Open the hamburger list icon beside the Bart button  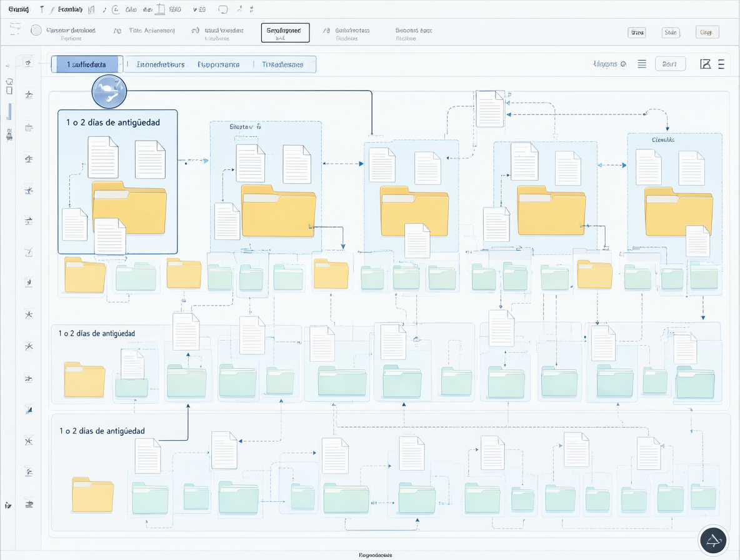click(x=642, y=64)
